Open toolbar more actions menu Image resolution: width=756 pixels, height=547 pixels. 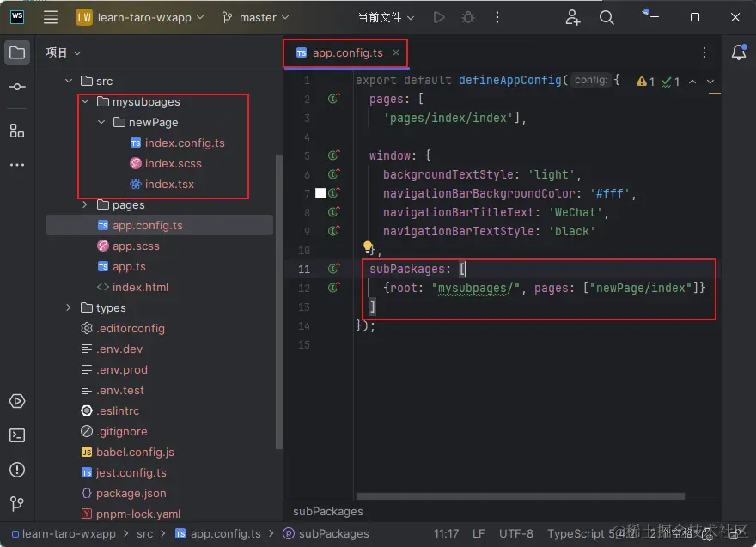(x=497, y=17)
